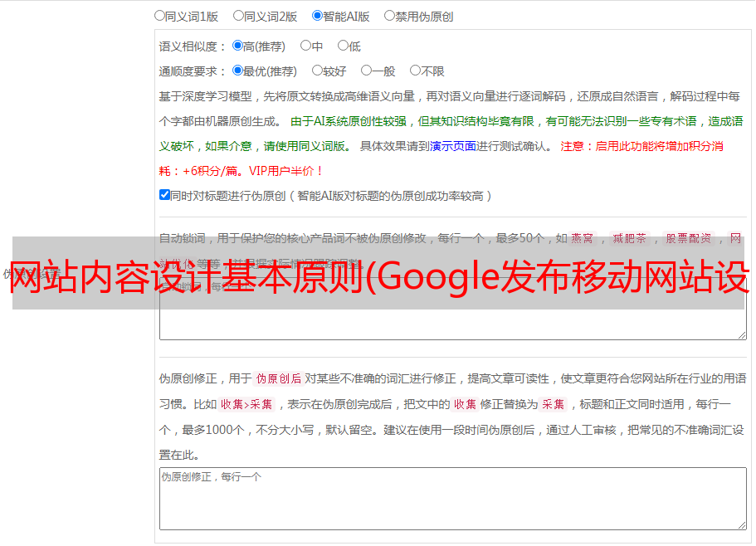The height and width of the screenshot is (546, 756).
Task: Set 语义相似度 to 中
Action: (305, 46)
